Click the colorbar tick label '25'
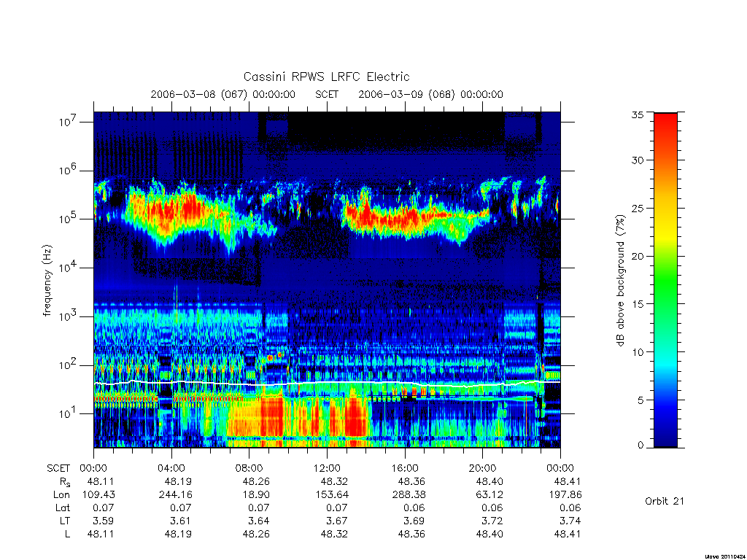The height and width of the screenshot is (560, 747). click(x=638, y=209)
